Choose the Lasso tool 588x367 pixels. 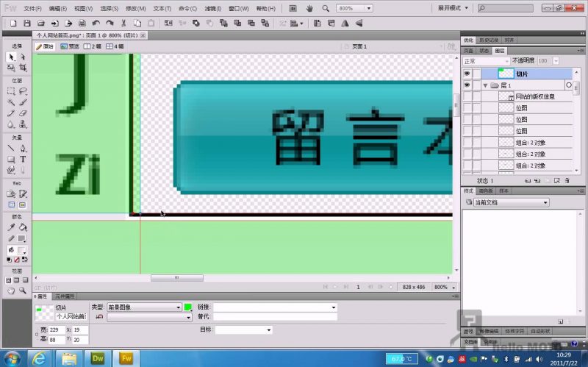click(22, 91)
